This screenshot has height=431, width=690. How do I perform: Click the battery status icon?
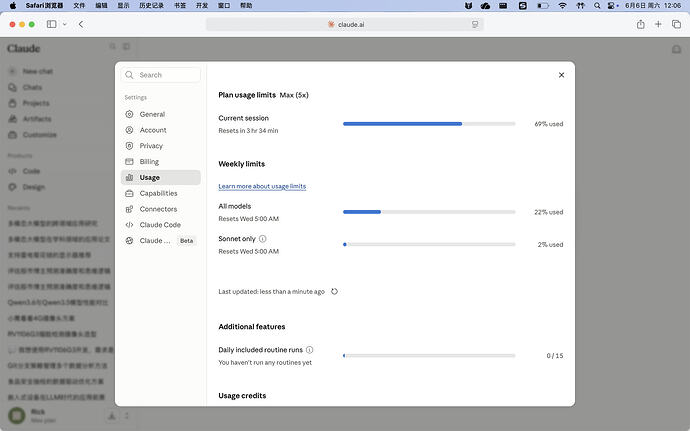pyautogui.click(x=543, y=5)
